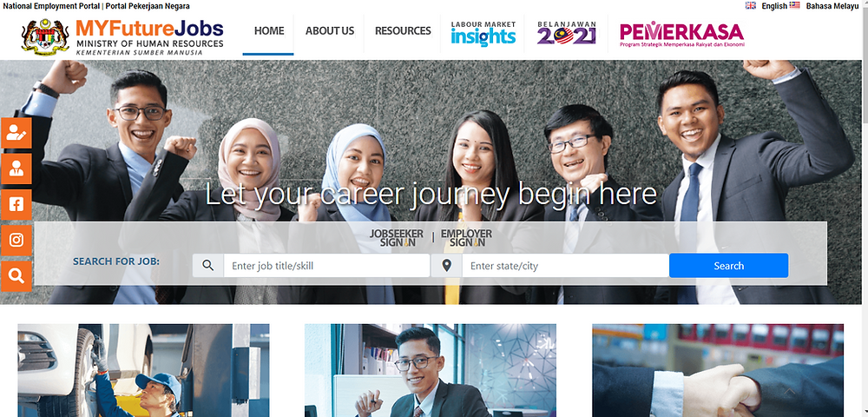Image resolution: width=868 pixels, height=417 pixels.
Task: Click the UK flag language icon
Action: coord(751,5)
